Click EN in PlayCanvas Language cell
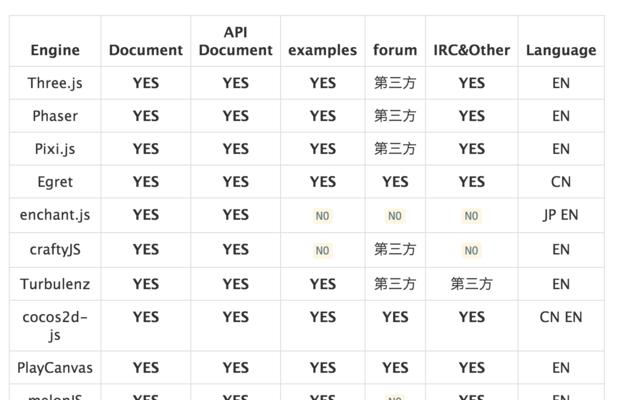The height and width of the screenshot is (400, 619). point(561,368)
